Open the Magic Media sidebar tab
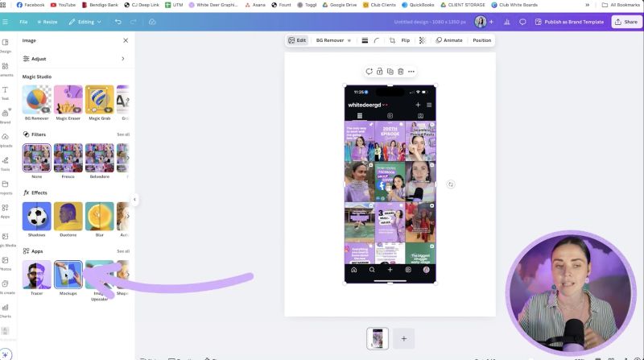Viewport: 644px width, 360px height. pos(6,239)
